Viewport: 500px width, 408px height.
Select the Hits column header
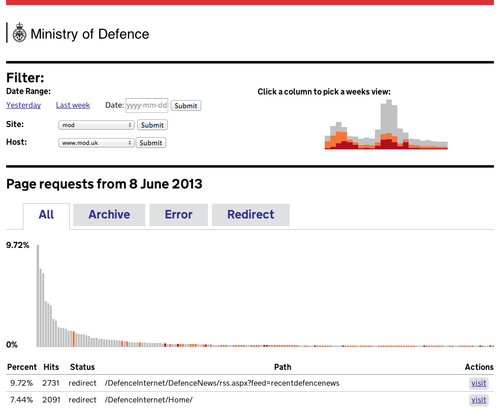pos(51,367)
